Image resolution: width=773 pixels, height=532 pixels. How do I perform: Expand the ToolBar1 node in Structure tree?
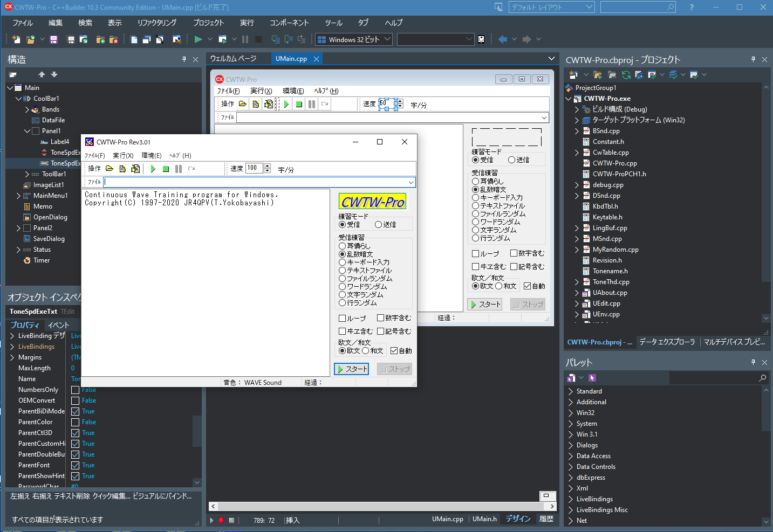[x=27, y=174]
